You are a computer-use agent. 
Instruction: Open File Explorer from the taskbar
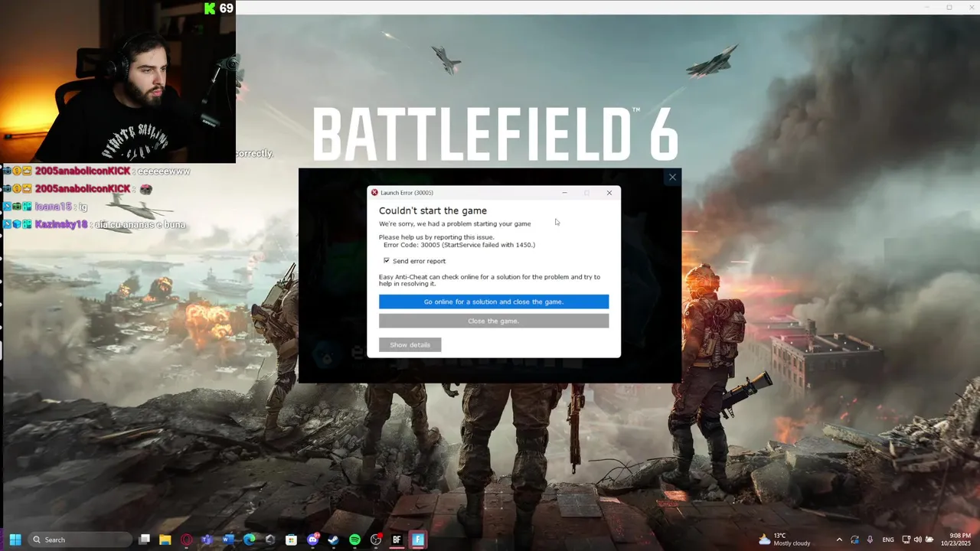165,540
